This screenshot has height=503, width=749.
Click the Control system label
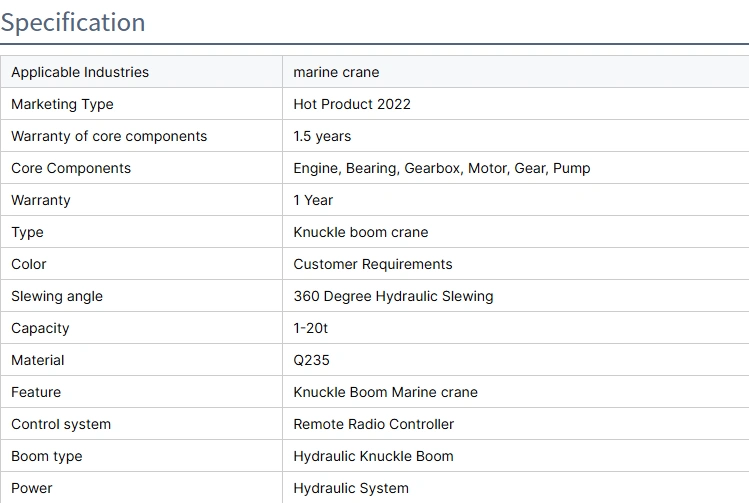pyautogui.click(x=61, y=424)
